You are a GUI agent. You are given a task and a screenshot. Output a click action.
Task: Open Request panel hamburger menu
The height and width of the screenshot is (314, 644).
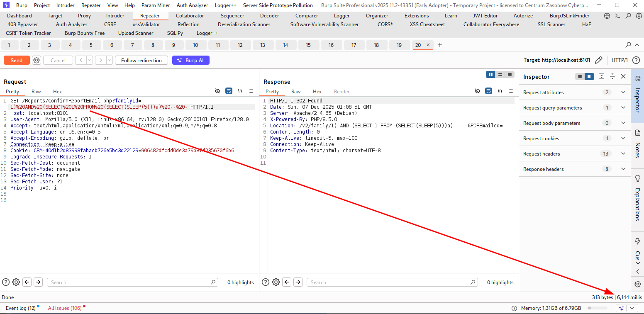point(251,91)
